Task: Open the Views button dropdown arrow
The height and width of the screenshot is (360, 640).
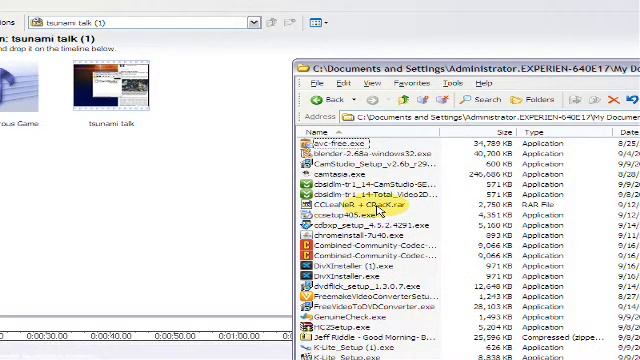Action: (326, 23)
